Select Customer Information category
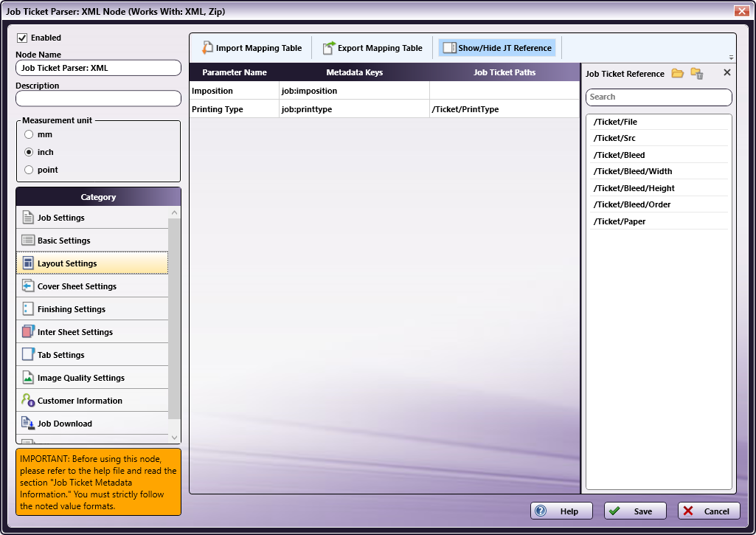Screen dimensions: 756x535 coord(92,401)
